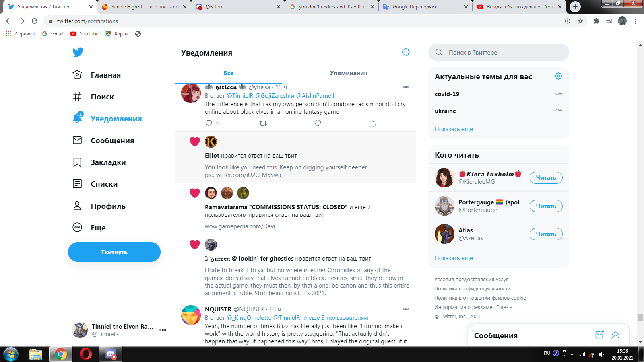Open the covid-19 trending topic
644x362 pixels.
click(x=447, y=94)
